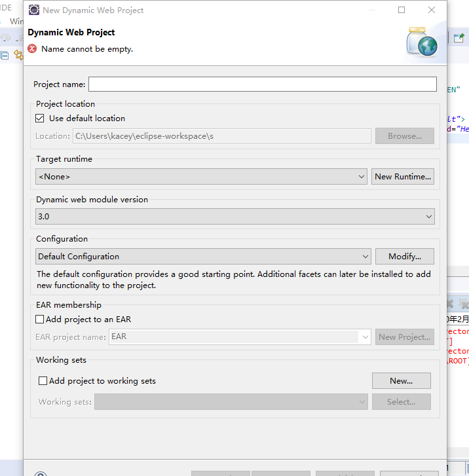Click the New... working set button
The width and height of the screenshot is (469, 476).
coord(402,380)
